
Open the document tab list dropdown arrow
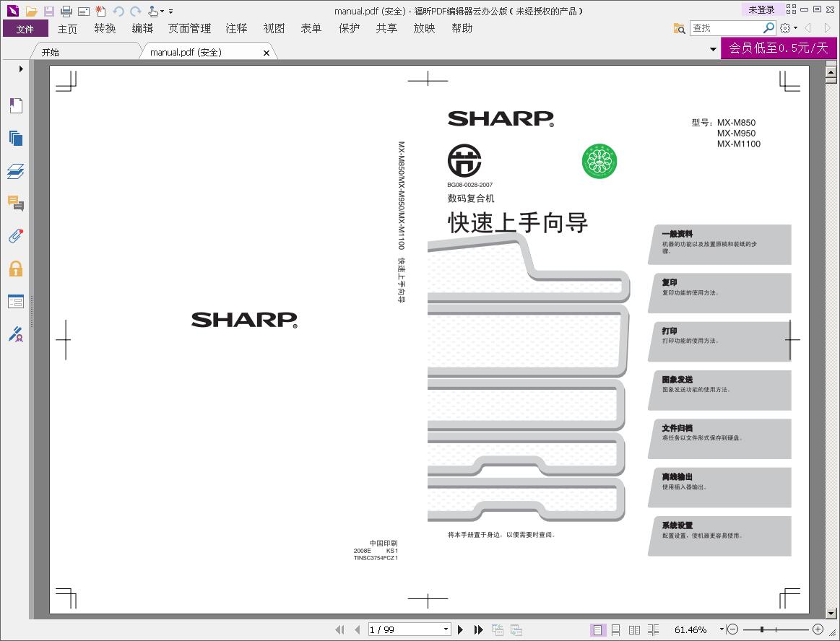713,49
